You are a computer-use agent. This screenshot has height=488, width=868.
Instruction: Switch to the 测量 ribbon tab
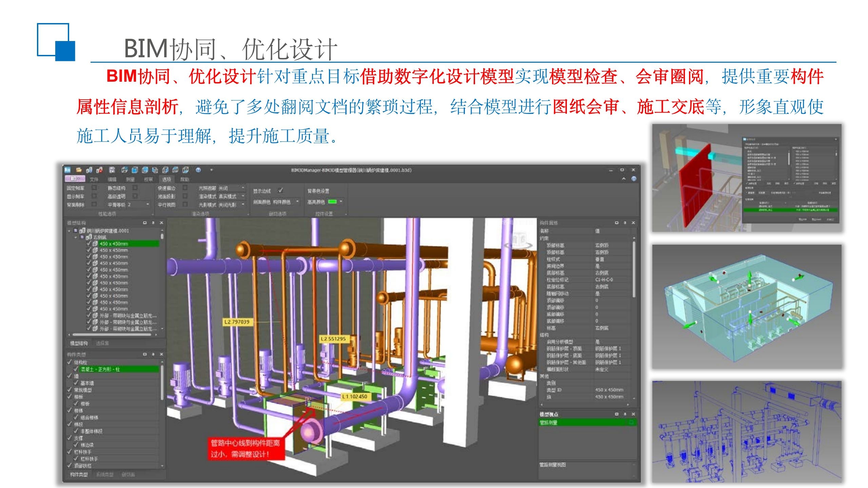point(130,179)
